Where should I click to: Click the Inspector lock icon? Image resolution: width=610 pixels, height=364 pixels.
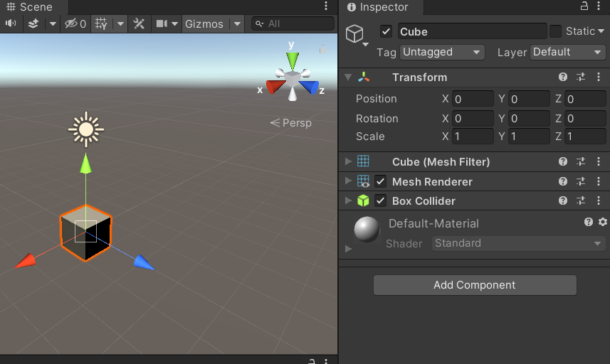[584, 6]
